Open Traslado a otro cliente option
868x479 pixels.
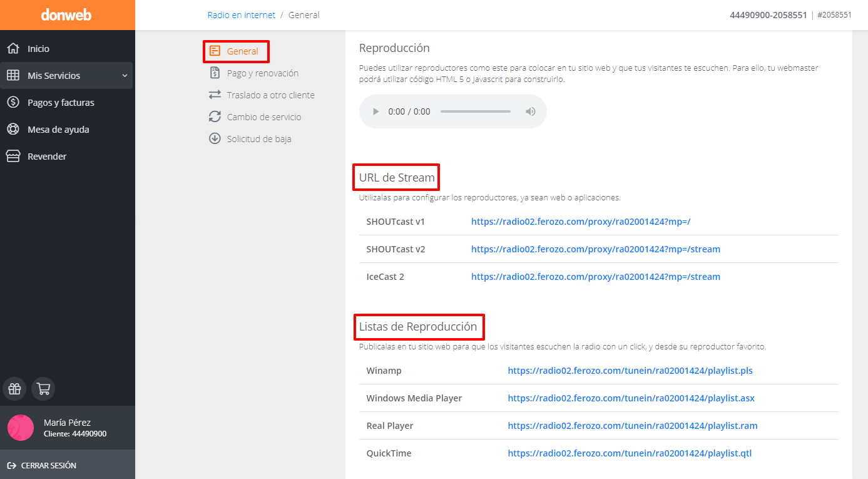coord(271,95)
